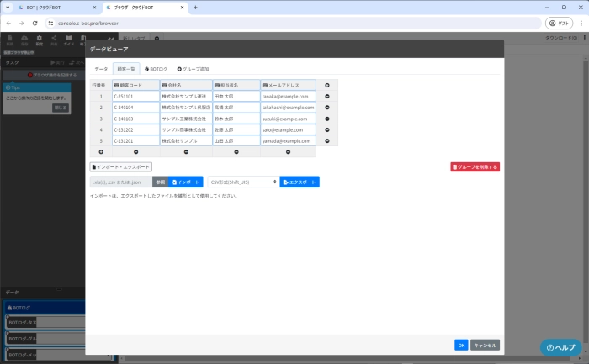Click the 参照 file browse button
This screenshot has height=364, width=589.
[x=160, y=182]
